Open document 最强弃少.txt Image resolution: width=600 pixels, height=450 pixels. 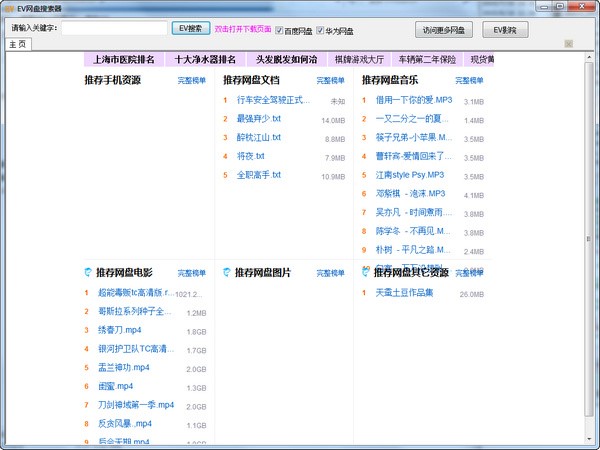click(259, 119)
